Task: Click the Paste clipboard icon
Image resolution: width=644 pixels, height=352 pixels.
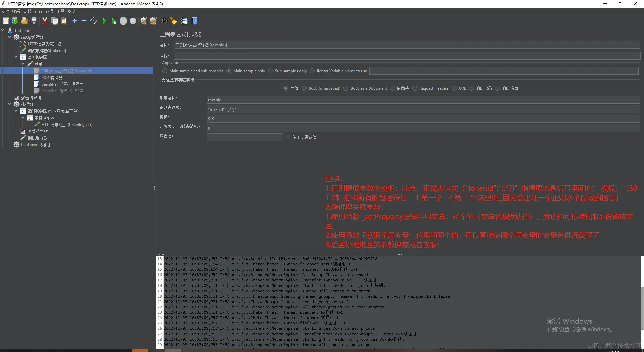Action: 64,21
